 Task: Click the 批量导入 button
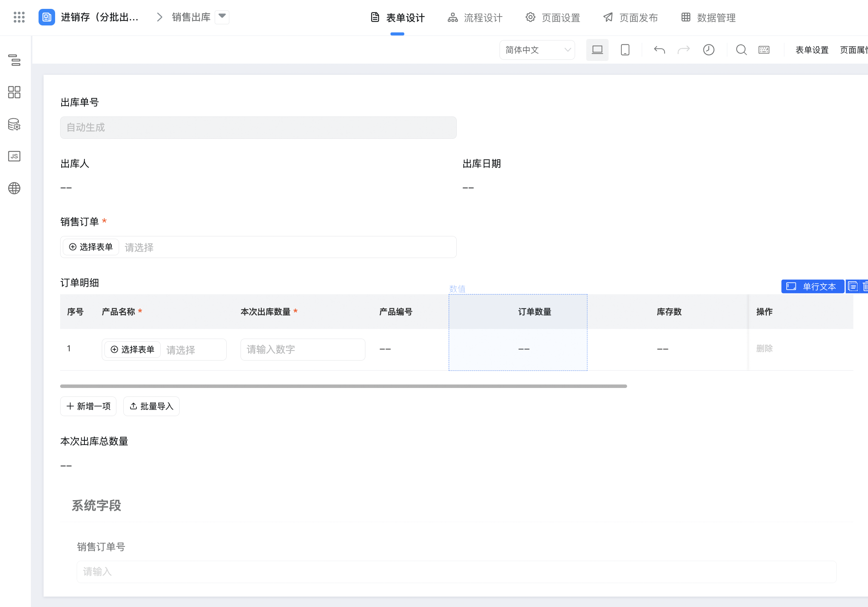(151, 406)
